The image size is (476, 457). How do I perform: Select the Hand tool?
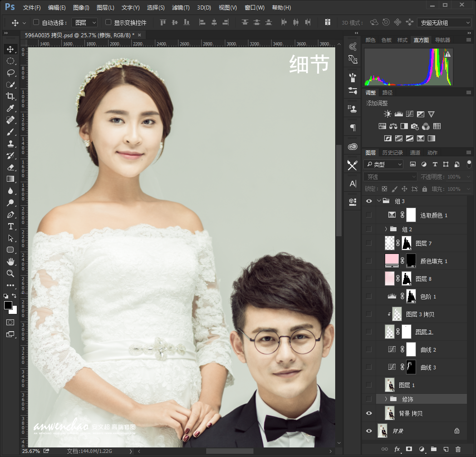point(10,262)
